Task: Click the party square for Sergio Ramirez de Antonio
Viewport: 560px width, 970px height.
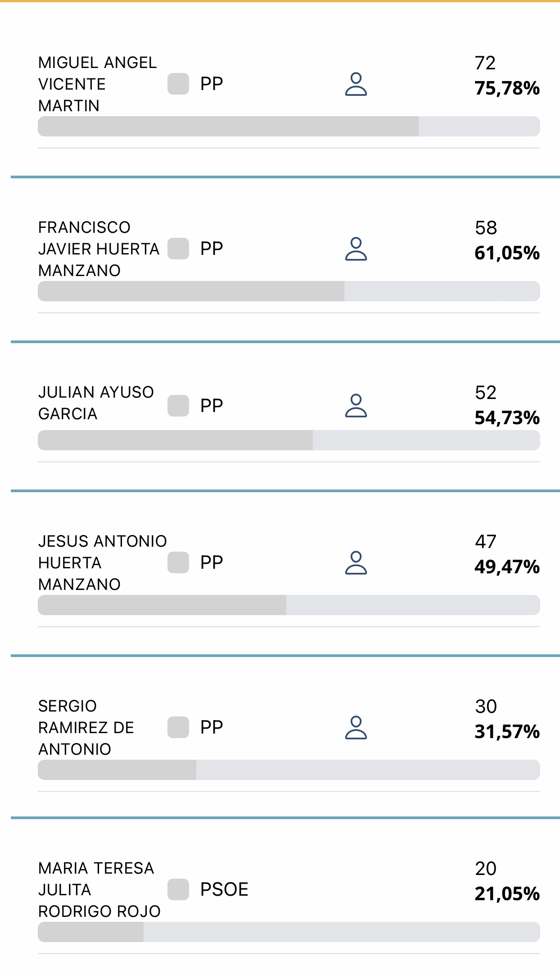Action: point(178,727)
